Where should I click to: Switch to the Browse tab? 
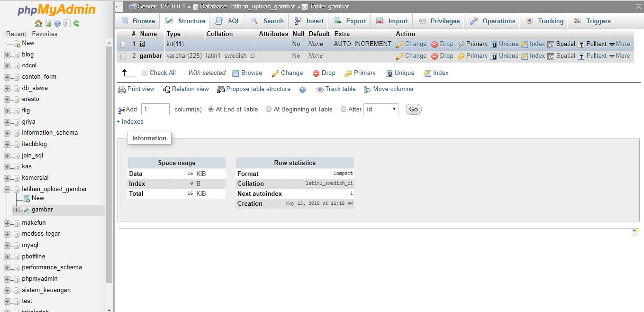[x=138, y=21]
